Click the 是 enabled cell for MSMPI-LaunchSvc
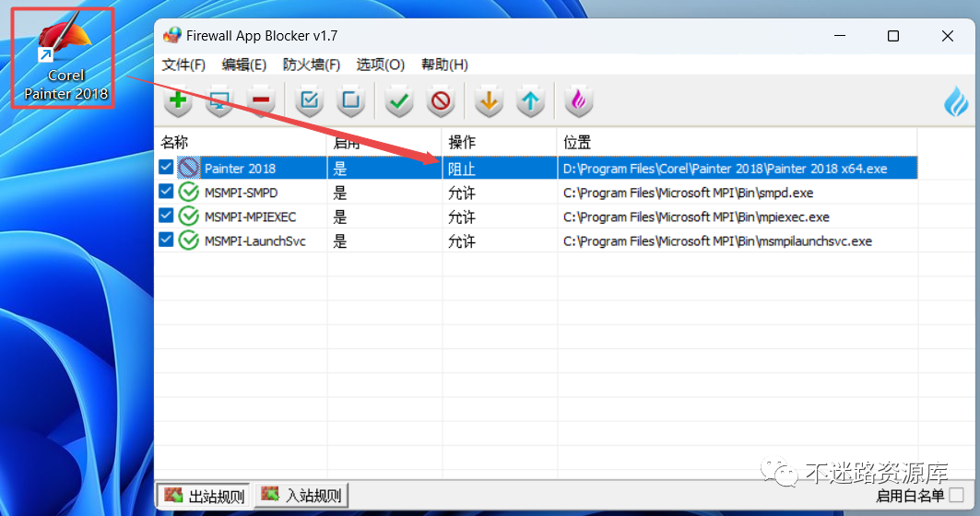 384,241
